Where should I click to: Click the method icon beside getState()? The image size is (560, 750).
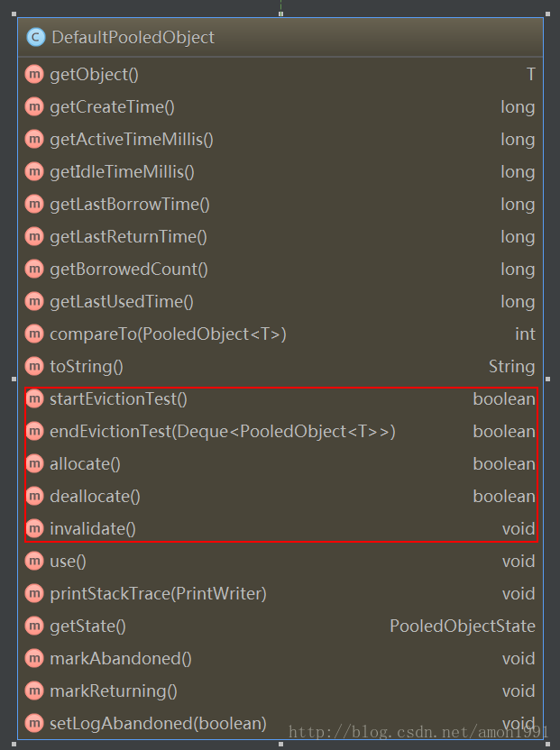(x=34, y=626)
